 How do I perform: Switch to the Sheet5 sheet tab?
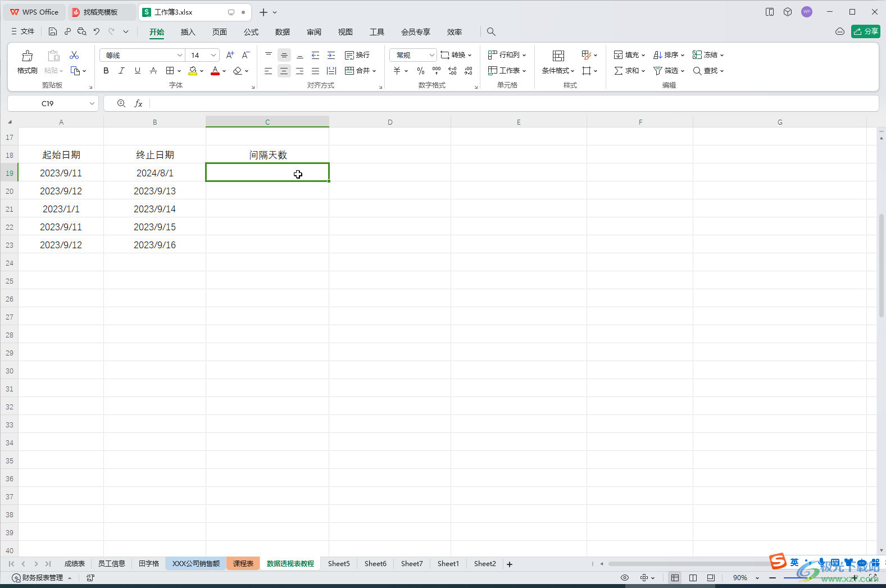click(x=339, y=563)
